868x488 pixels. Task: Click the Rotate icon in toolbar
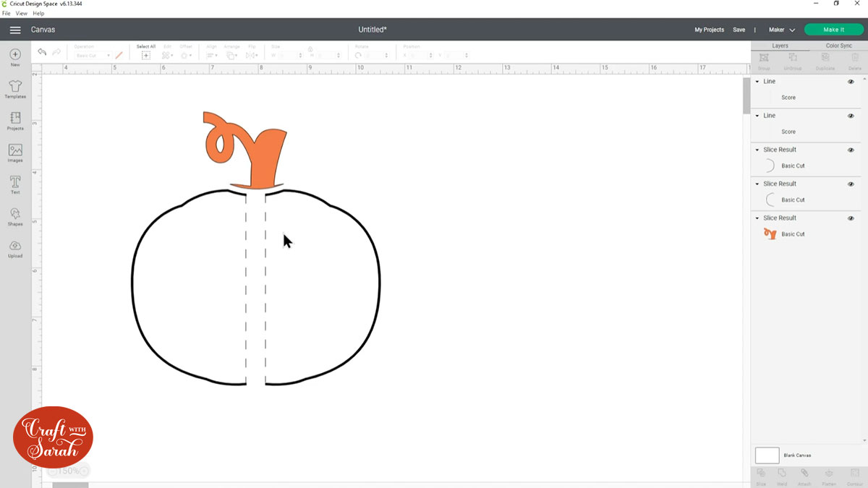(358, 56)
